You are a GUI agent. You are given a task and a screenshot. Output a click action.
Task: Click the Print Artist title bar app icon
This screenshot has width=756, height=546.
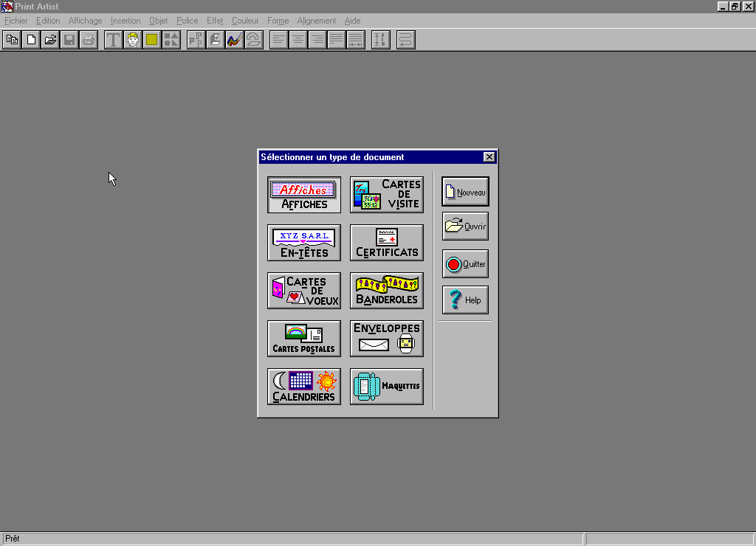[x=7, y=6]
